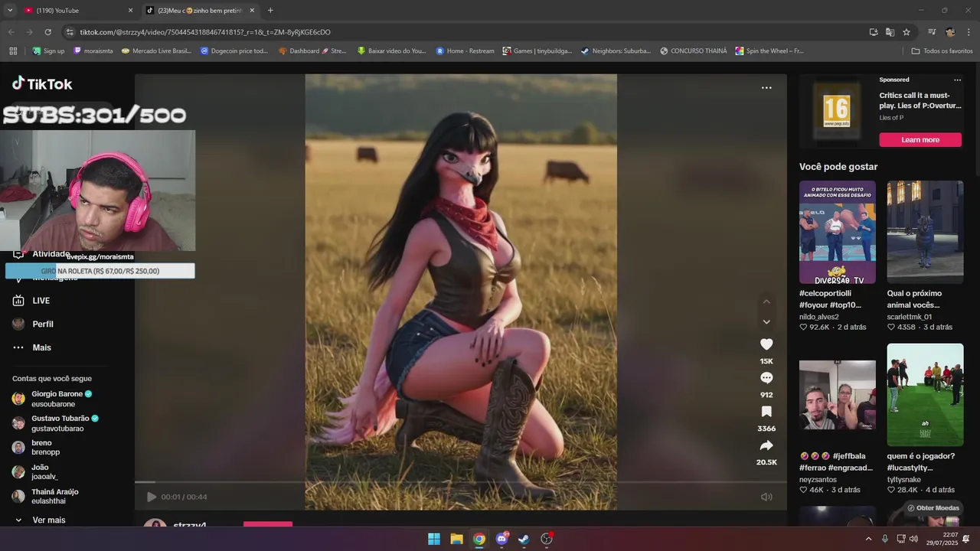
Task: Click the Você pode gostar heading
Action: (x=838, y=167)
